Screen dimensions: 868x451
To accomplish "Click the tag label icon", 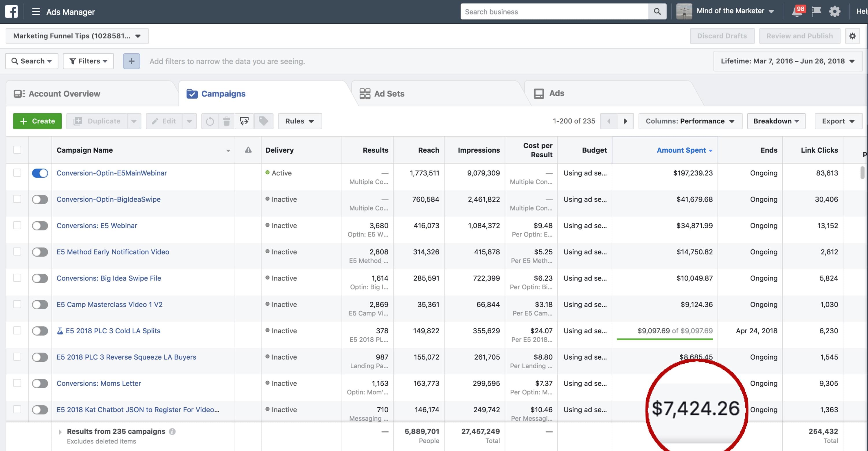I will click(x=264, y=121).
